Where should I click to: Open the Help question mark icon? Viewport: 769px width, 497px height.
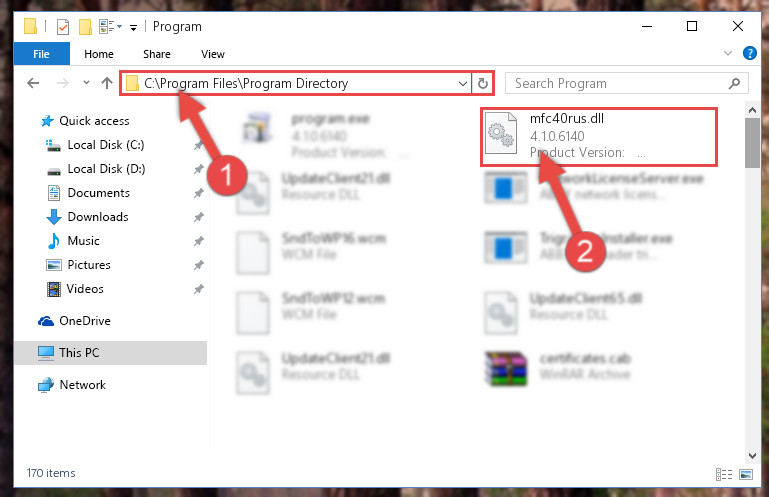coord(749,53)
